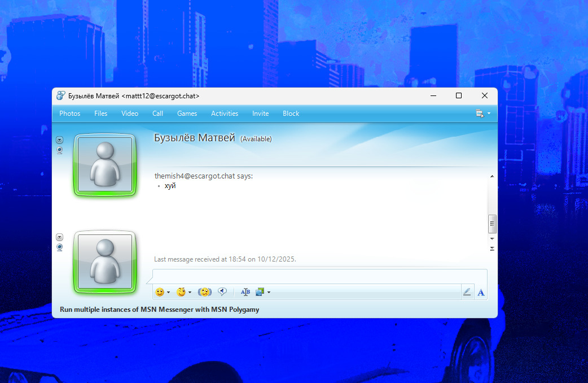The height and width of the screenshot is (383, 588).
Task: Click the last message received timestamp
Action: click(x=225, y=259)
